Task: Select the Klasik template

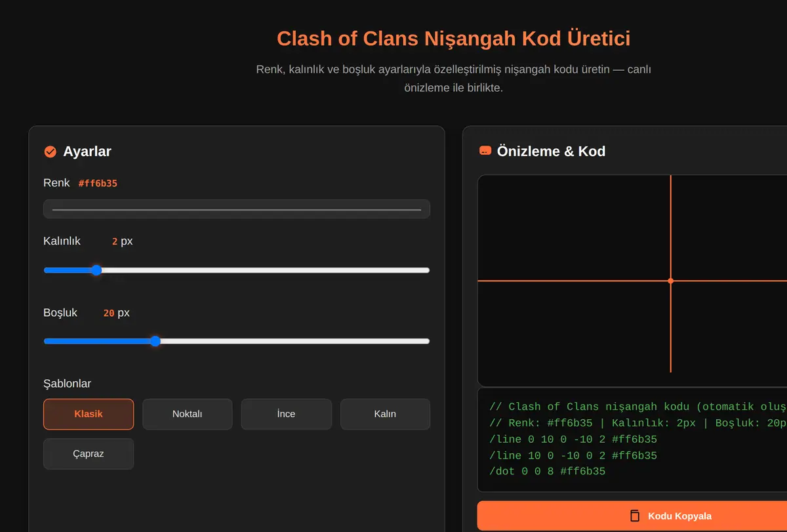Action: pyautogui.click(x=89, y=414)
